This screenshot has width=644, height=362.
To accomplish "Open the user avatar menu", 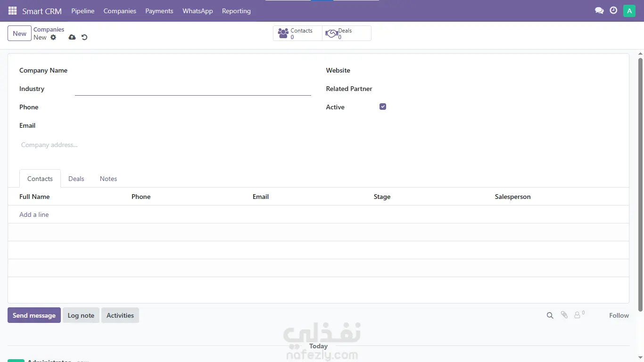I will 629,11.
